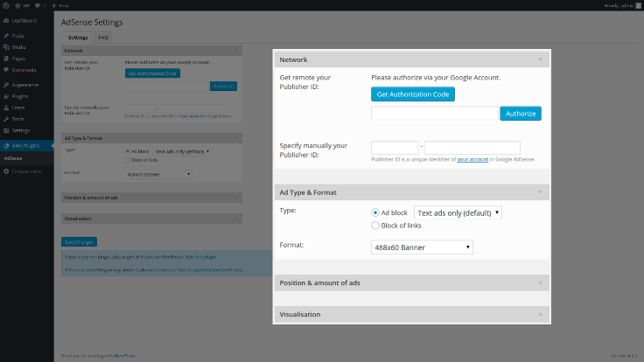Click Get Authorization Code on dimmed page
The height and width of the screenshot is (362, 644).
coord(152,73)
